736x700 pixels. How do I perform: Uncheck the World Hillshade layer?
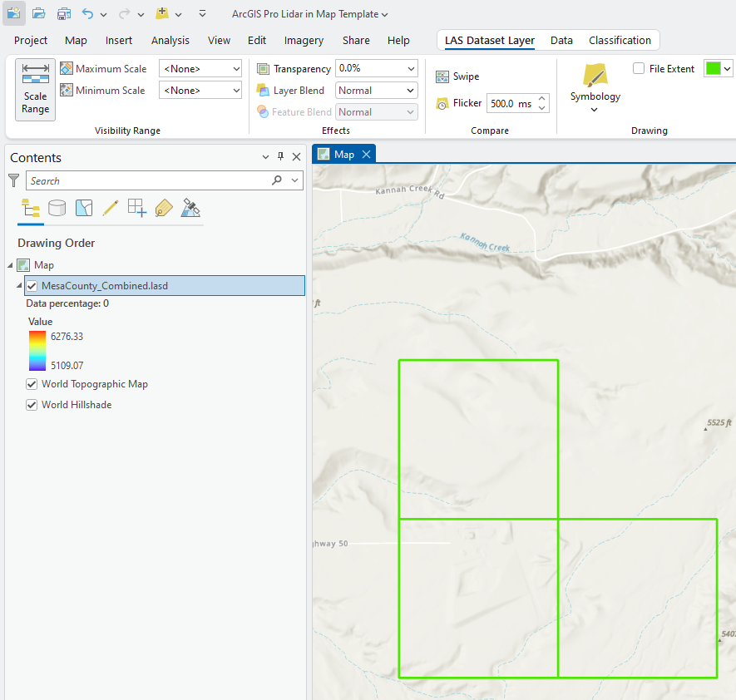[x=31, y=404]
